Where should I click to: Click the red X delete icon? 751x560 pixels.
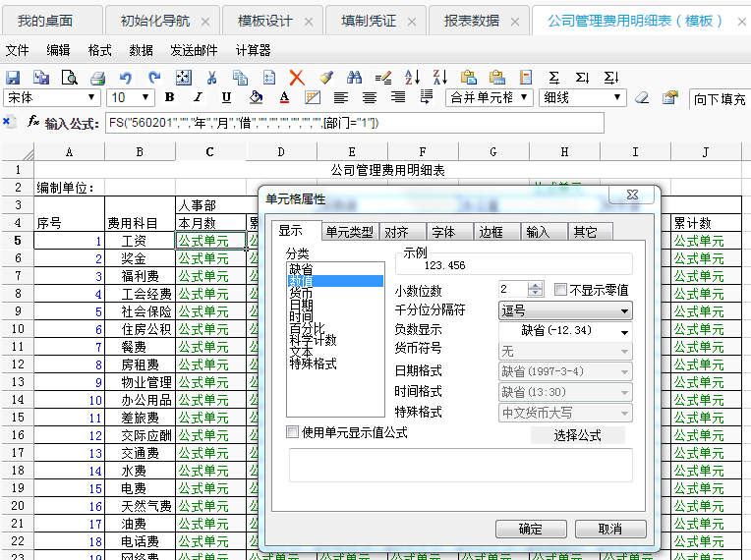(x=297, y=77)
